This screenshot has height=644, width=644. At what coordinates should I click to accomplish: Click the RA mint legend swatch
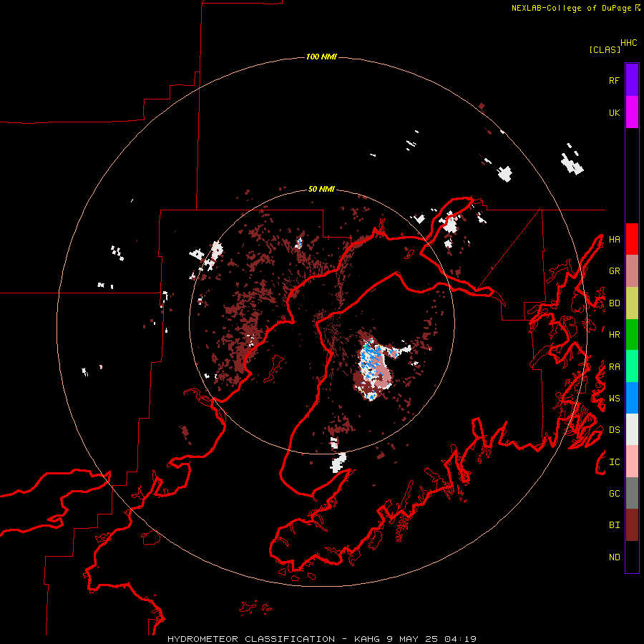(x=632, y=366)
